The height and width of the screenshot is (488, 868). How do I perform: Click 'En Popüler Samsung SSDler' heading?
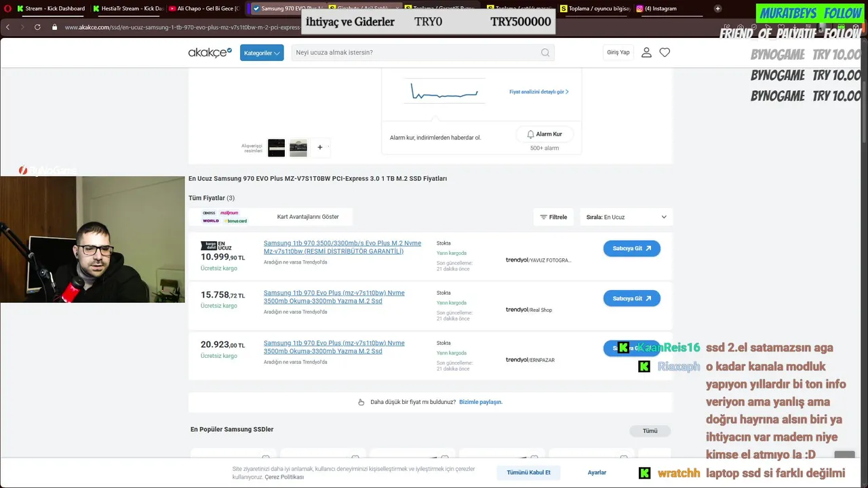pos(232,429)
